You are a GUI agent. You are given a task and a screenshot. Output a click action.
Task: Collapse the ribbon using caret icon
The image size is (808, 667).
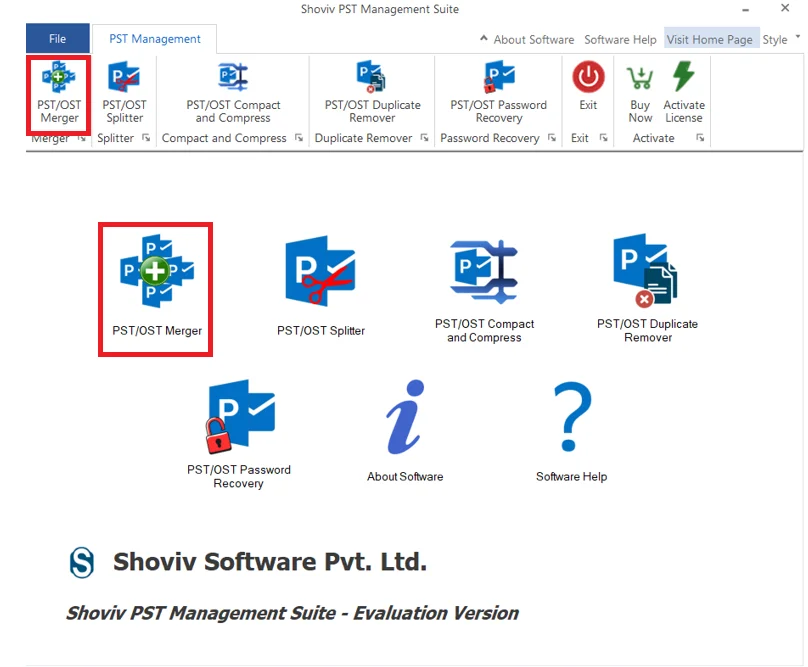(x=483, y=38)
